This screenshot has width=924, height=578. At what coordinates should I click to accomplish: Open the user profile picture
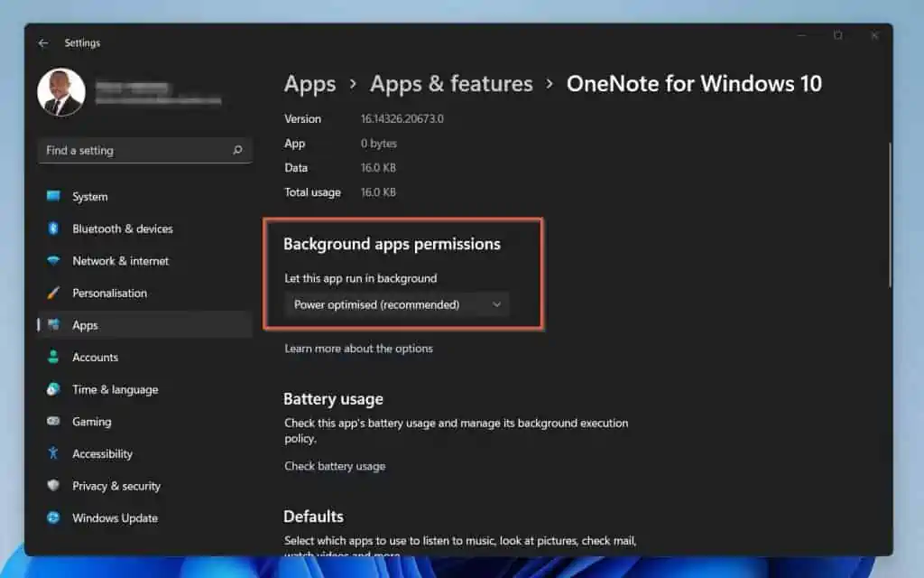coord(61,93)
